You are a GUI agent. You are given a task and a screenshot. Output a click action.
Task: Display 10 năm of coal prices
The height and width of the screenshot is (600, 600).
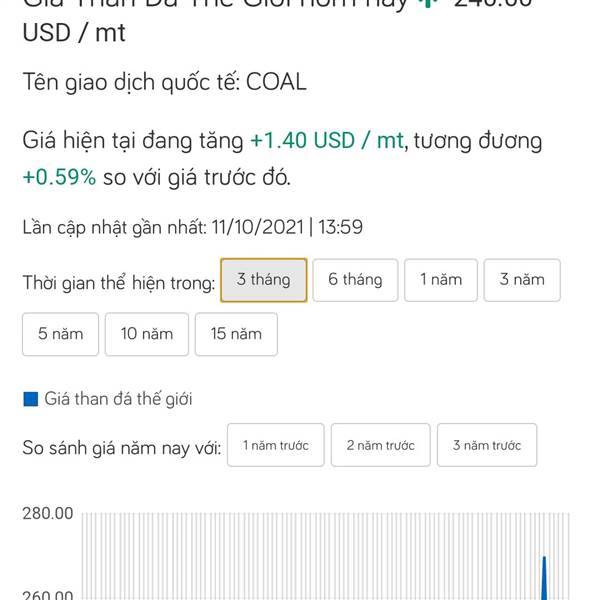(147, 334)
